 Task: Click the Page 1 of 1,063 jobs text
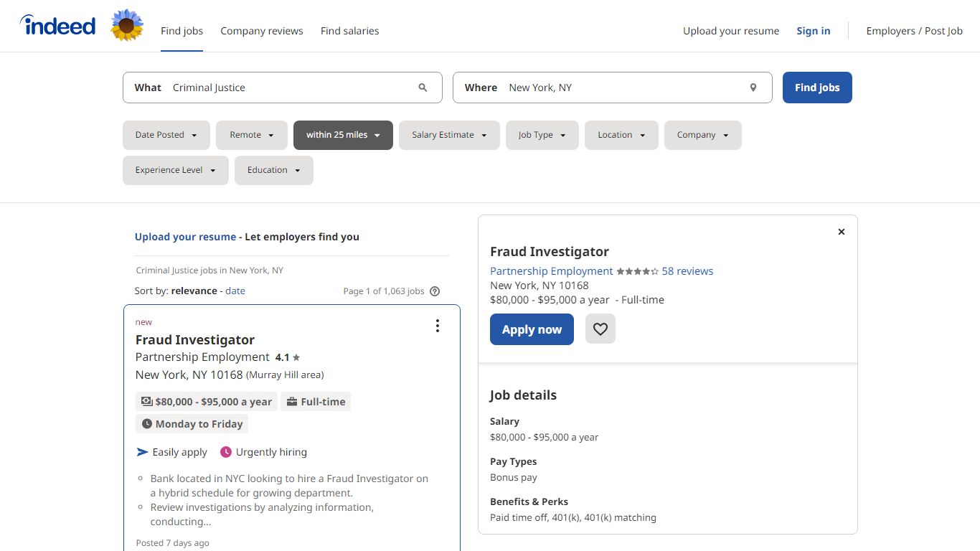pyautogui.click(x=384, y=291)
